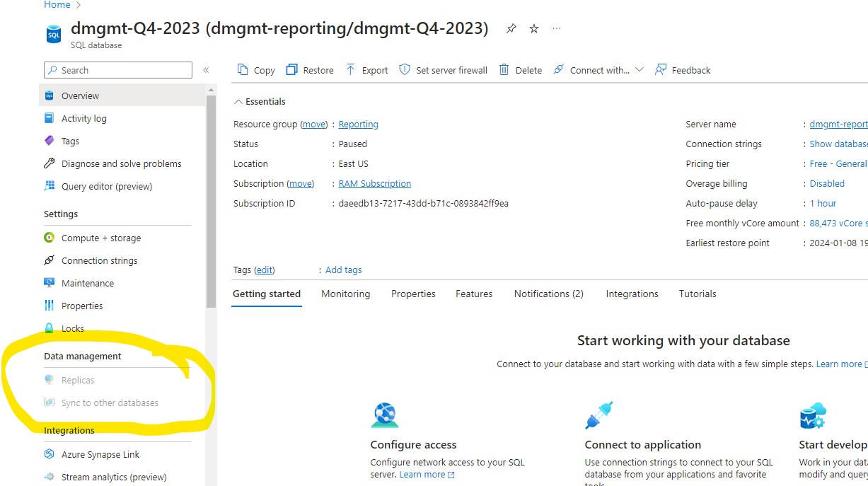
Task: Click the Delete database icon
Action: [520, 69]
